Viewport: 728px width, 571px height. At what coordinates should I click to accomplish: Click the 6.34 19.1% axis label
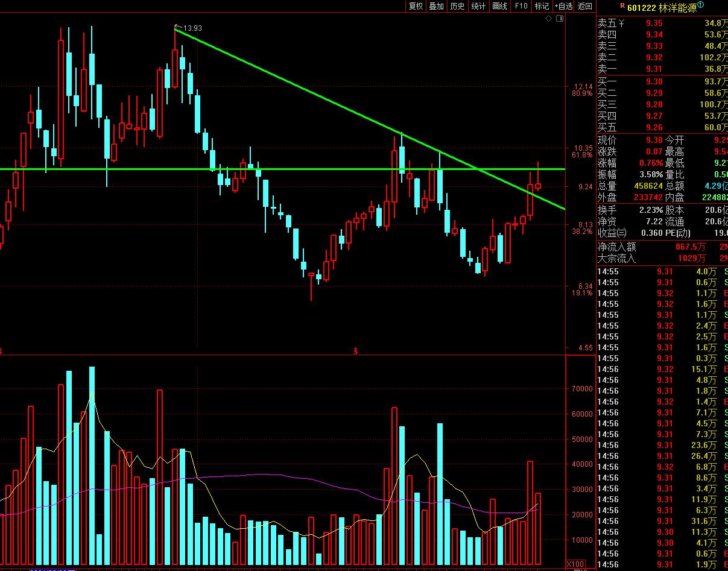[582, 289]
